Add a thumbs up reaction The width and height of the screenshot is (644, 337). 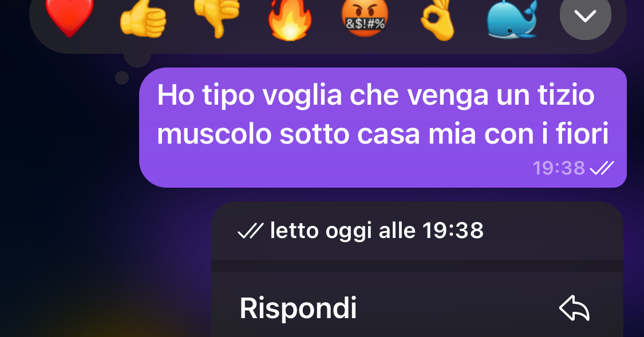[x=143, y=17]
